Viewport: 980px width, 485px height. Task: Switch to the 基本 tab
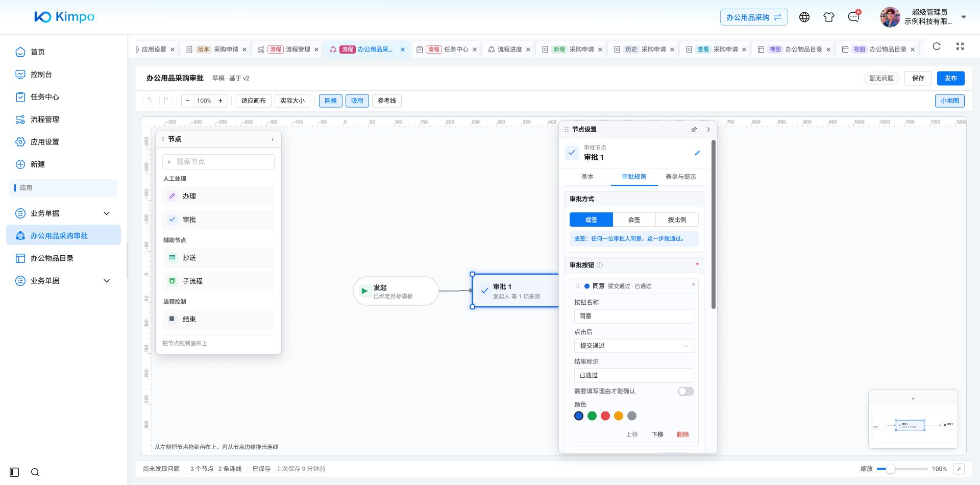(x=587, y=177)
